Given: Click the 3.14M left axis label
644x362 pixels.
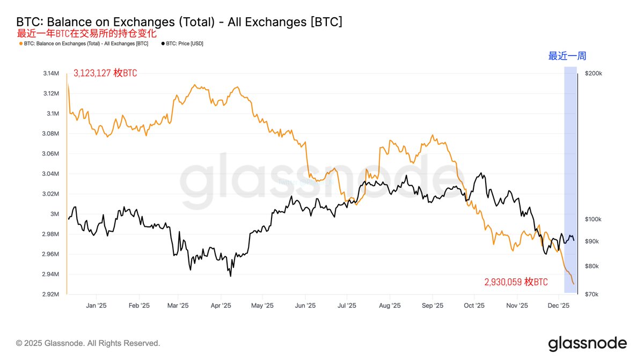Looking at the screenshot, I should (50, 73).
